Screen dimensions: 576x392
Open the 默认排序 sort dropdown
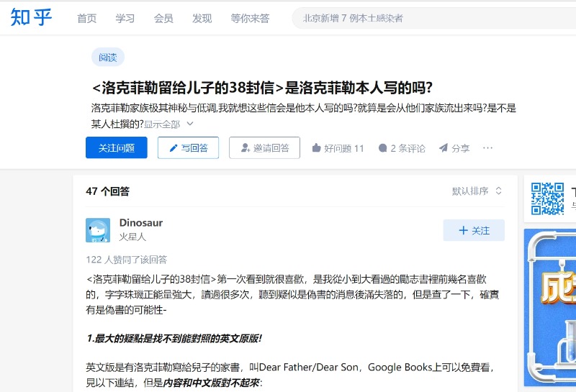click(x=477, y=191)
